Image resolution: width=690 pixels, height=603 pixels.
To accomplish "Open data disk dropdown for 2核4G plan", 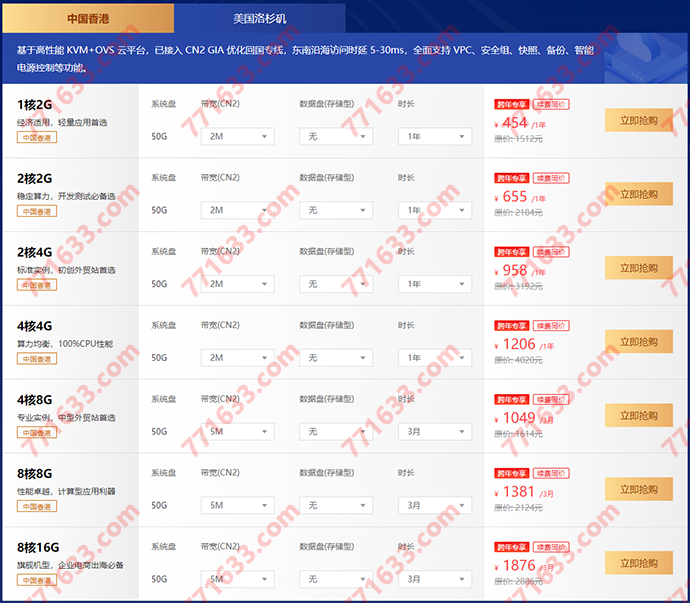I will pos(336,284).
